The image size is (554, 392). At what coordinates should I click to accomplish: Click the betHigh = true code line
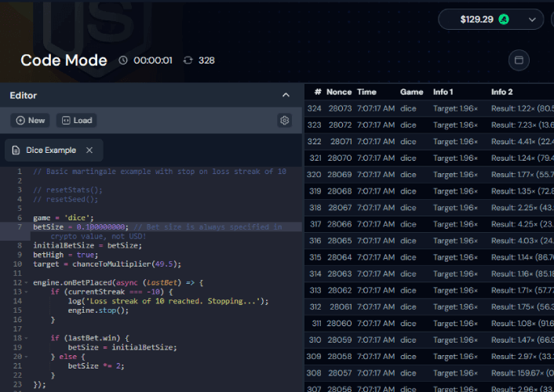(65, 255)
